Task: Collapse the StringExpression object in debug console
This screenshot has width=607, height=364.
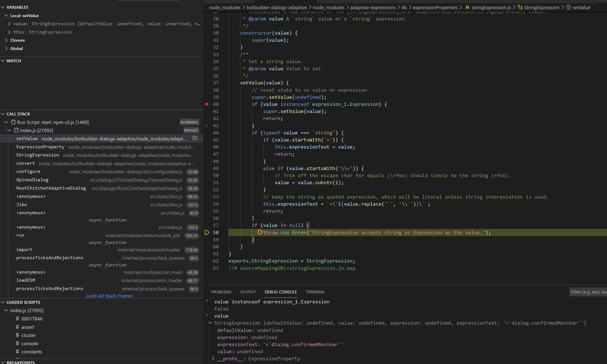Action: pos(210,323)
